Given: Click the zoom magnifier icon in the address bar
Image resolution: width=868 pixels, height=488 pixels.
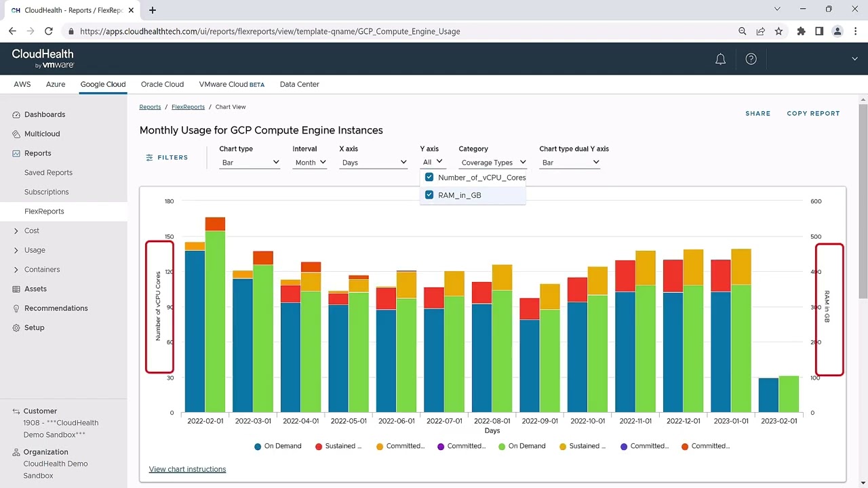Looking at the screenshot, I should [x=743, y=31].
